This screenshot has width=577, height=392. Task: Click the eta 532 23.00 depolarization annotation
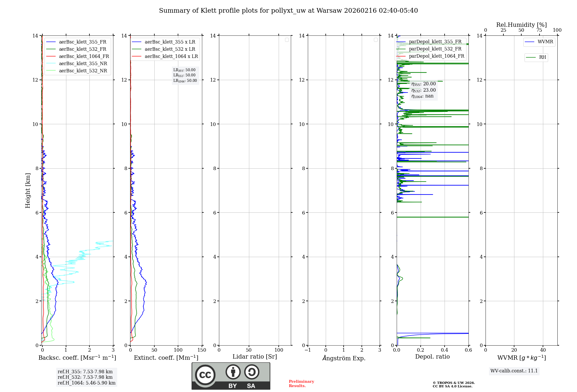tap(424, 90)
